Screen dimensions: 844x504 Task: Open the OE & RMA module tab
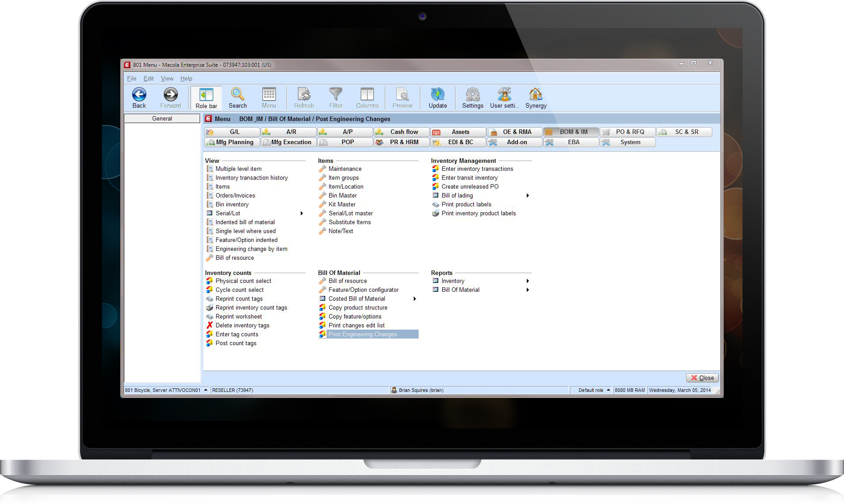(x=515, y=132)
